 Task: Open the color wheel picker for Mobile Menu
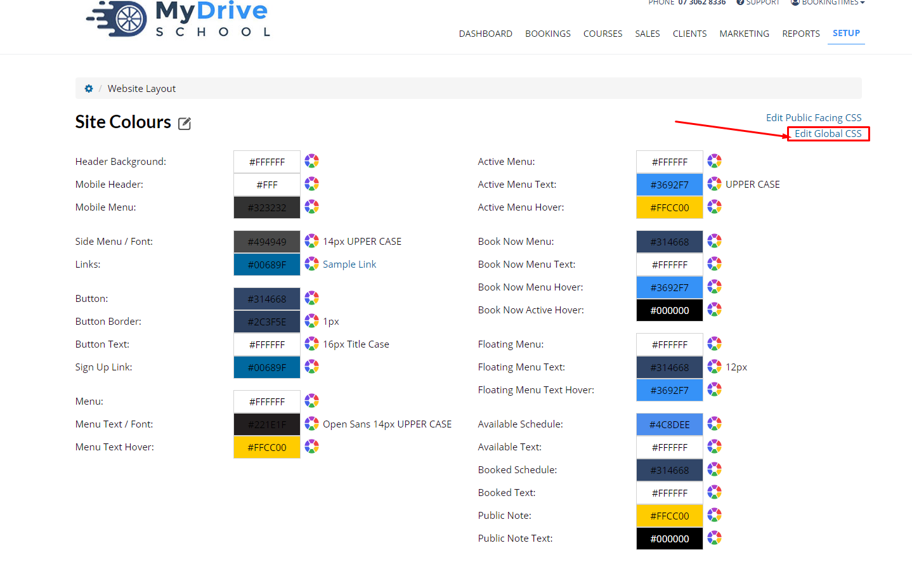point(311,207)
